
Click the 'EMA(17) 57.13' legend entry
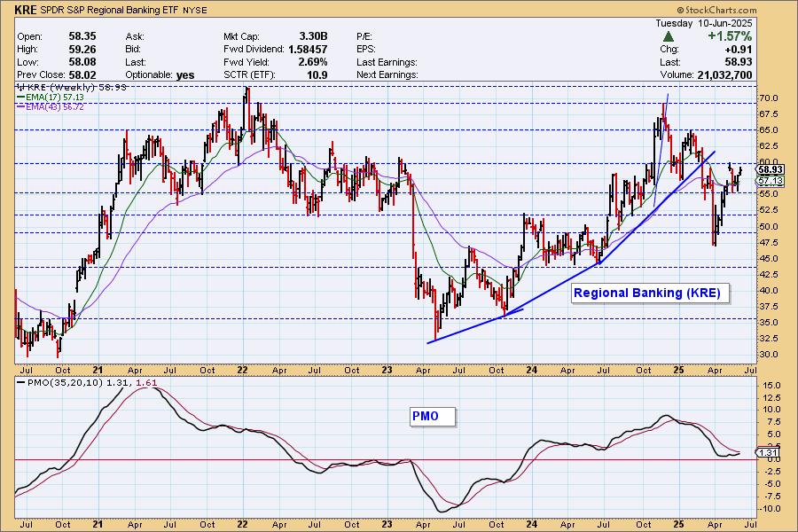coord(51,98)
